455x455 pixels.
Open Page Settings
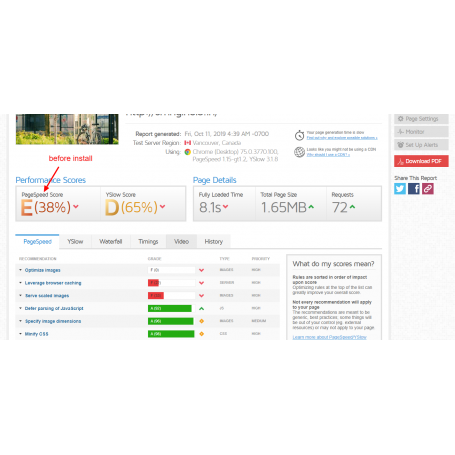421,119
